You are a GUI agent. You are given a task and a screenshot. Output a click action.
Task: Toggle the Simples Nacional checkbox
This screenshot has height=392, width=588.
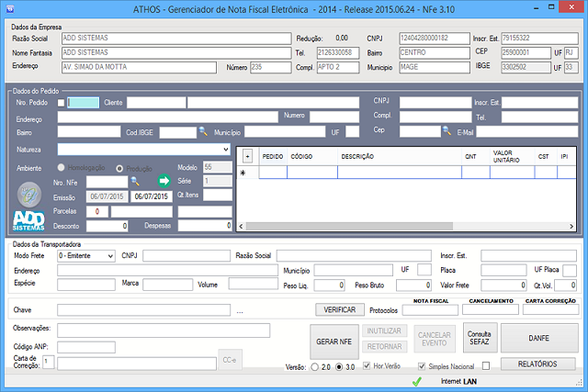coord(422,366)
